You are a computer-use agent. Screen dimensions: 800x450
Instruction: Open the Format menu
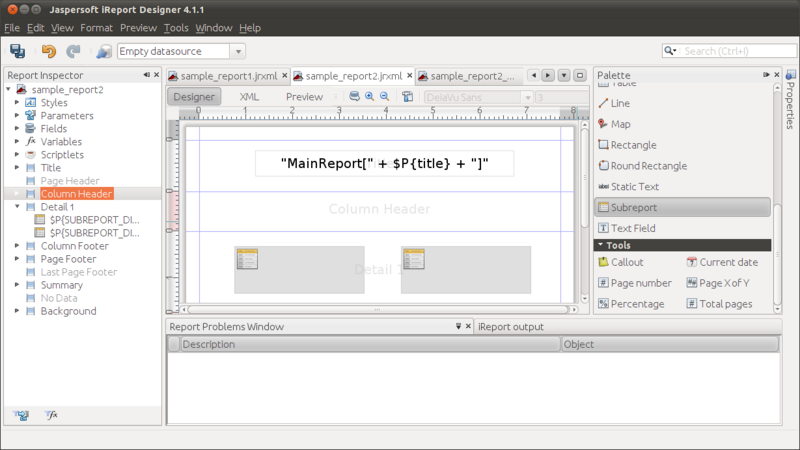[x=96, y=28]
